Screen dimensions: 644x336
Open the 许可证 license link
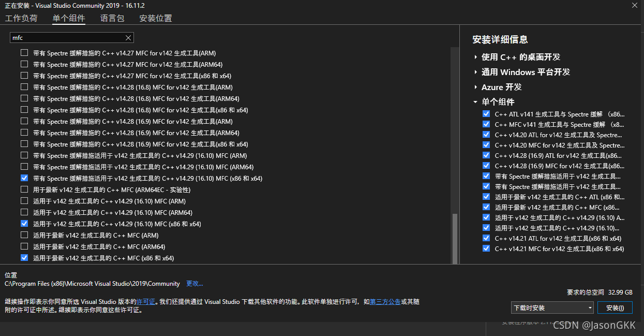(x=146, y=301)
